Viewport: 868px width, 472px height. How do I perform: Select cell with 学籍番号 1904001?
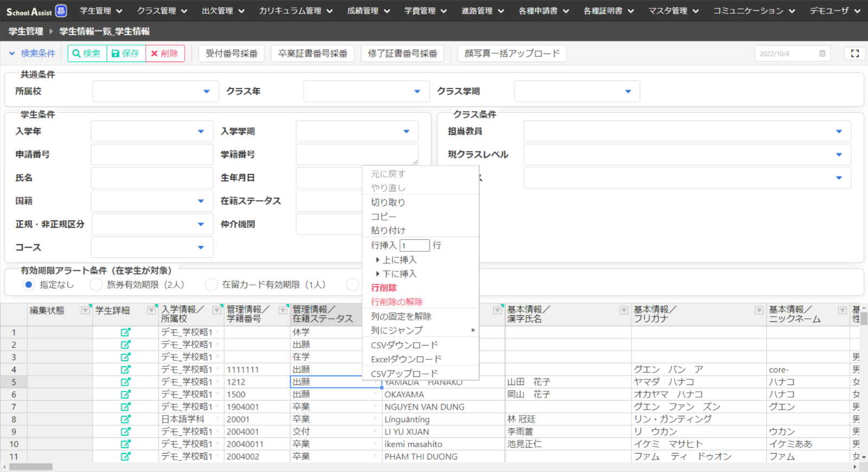click(257, 407)
